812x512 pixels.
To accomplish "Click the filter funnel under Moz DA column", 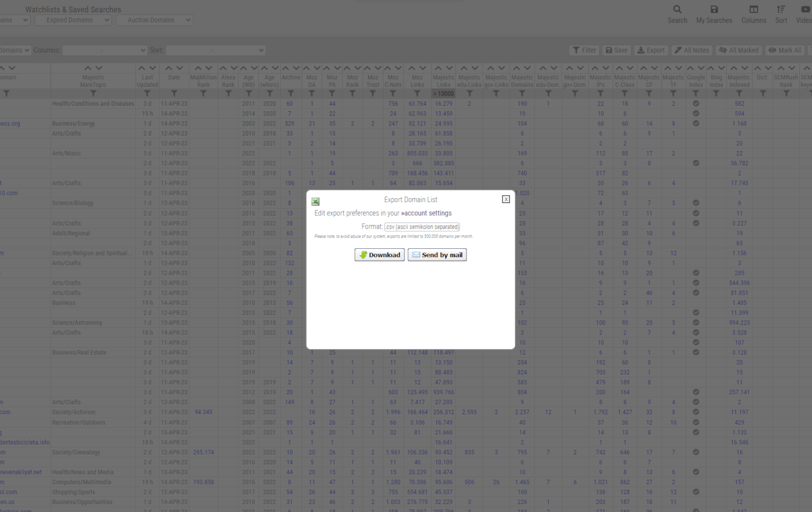I will point(312,93).
